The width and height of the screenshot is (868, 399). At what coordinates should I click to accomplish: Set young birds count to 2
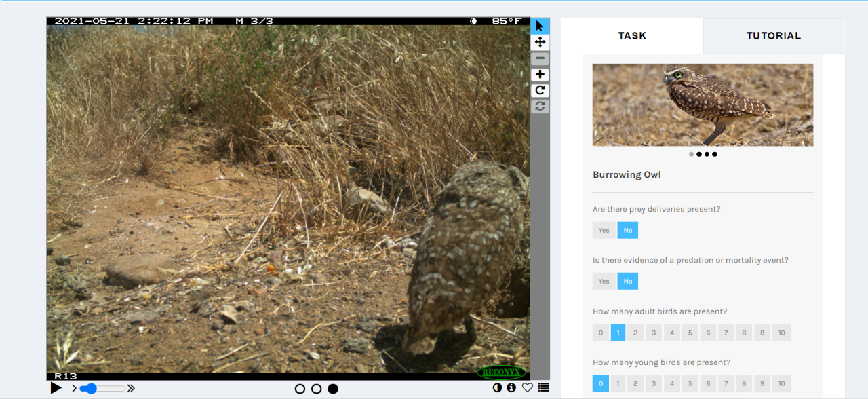click(x=635, y=383)
